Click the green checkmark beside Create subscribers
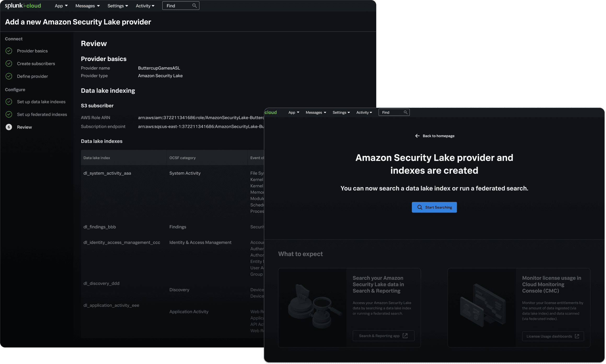The height and width of the screenshot is (364, 606). (9, 63)
